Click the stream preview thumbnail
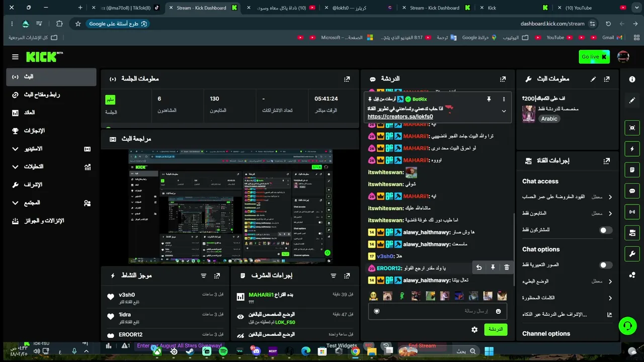This screenshot has height=362, width=644. coord(230,206)
